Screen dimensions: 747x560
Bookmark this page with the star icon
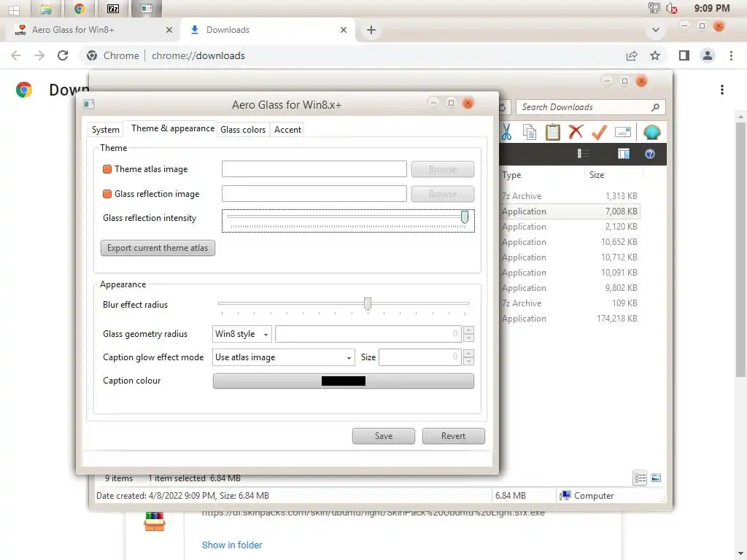pyautogui.click(x=655, y=55)
